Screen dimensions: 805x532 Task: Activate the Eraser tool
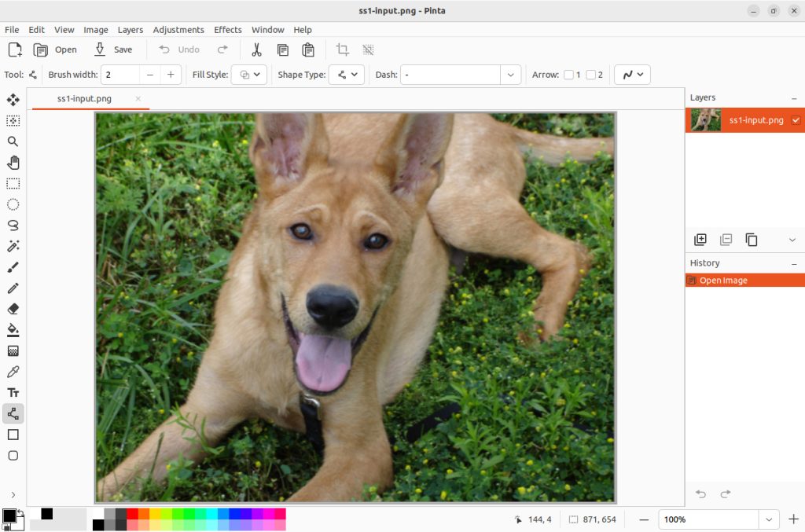pyautogui.click(x=13, y=309)
